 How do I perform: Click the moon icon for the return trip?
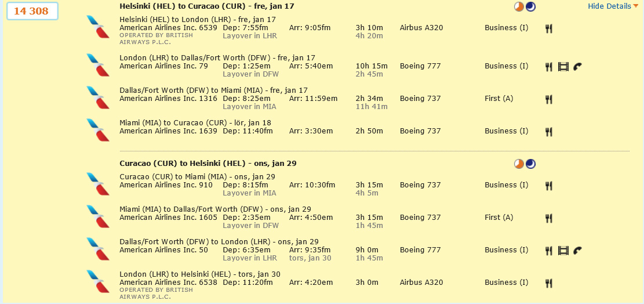pos(530,164)
